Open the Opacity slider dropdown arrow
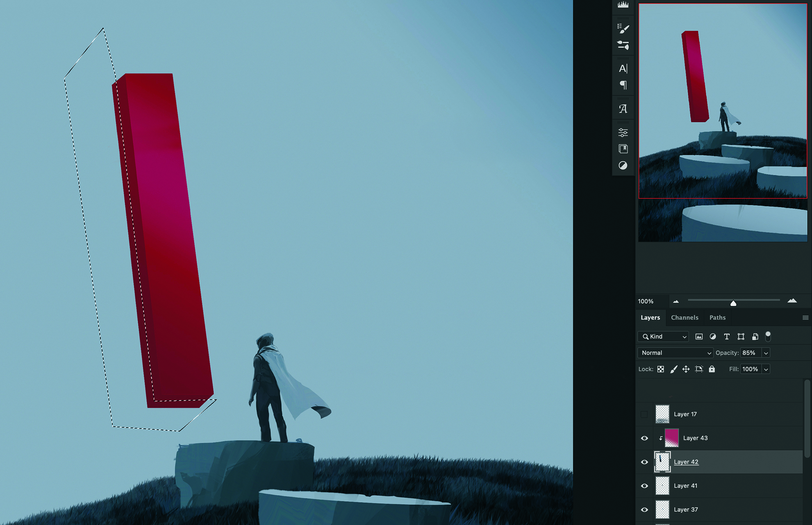 tap(766, 353)
